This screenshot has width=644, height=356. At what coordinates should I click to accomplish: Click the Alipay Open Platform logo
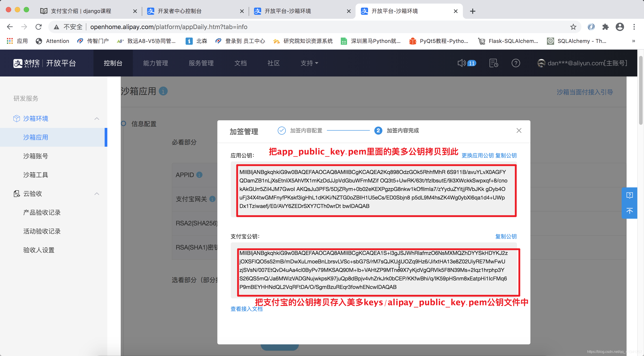point(44,63)
